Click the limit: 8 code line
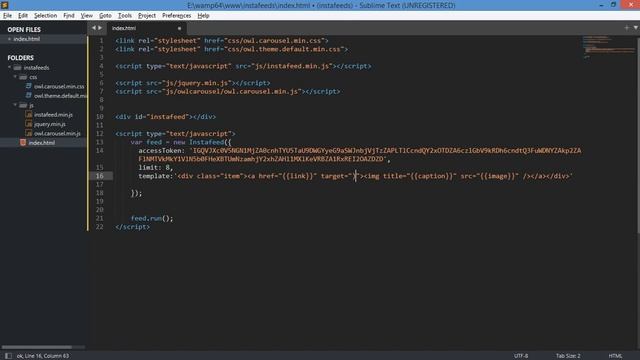Viewport: 640px width, 360px height. pos(156,167)
